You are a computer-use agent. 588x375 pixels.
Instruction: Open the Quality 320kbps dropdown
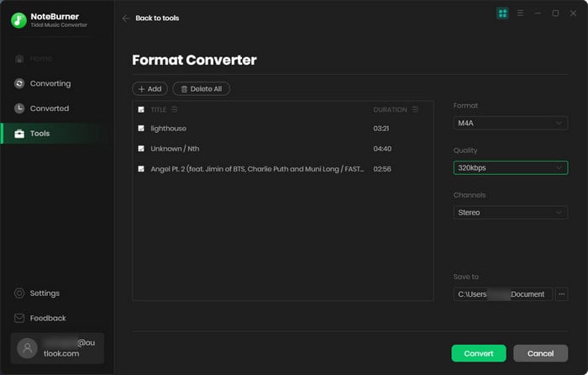511,168
